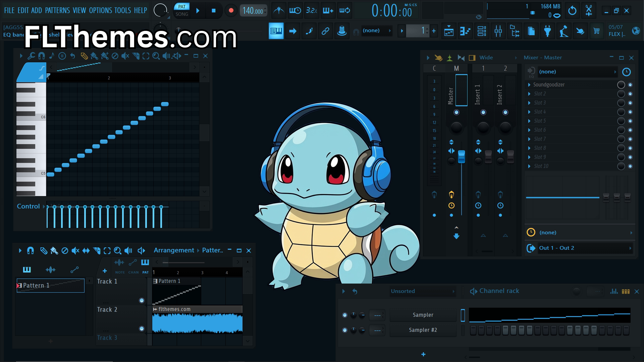
Task: Open the Out 1 - Out 2 output dropdown
Action: click(x=585, y=248)
